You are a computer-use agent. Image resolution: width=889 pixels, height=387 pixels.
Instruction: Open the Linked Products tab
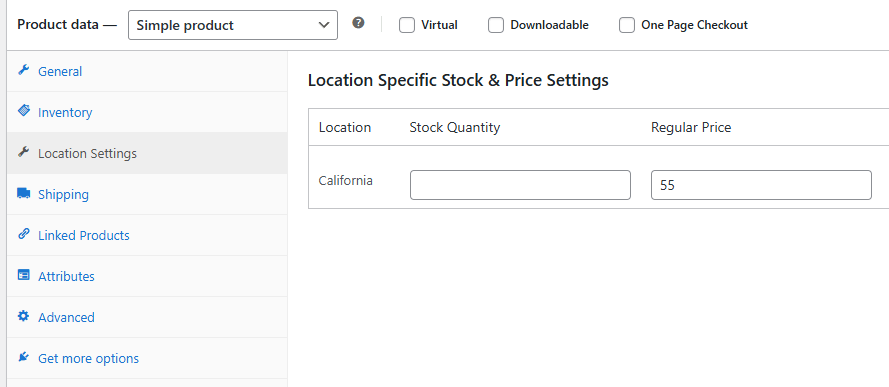147,235
